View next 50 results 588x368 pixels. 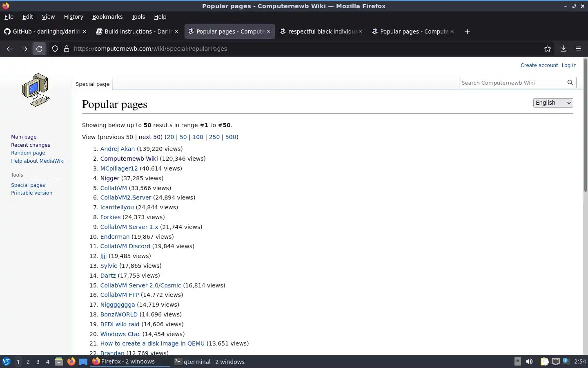[149, 137]
